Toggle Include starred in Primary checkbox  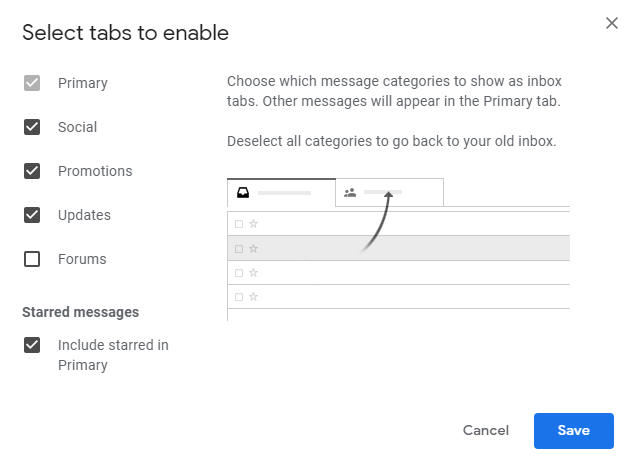(x=32, y=345)
